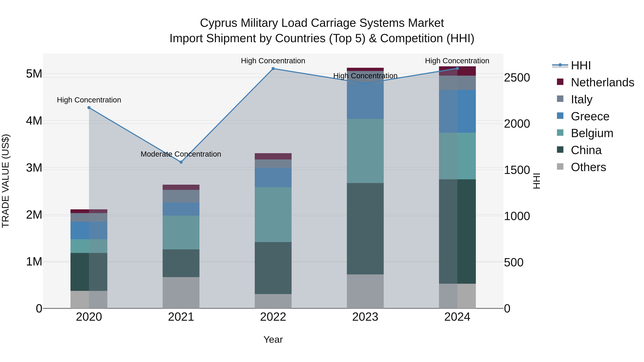The image size is (644, 362).
Task: Click the 3M tick on the left axis
Action: pos(34,168)
